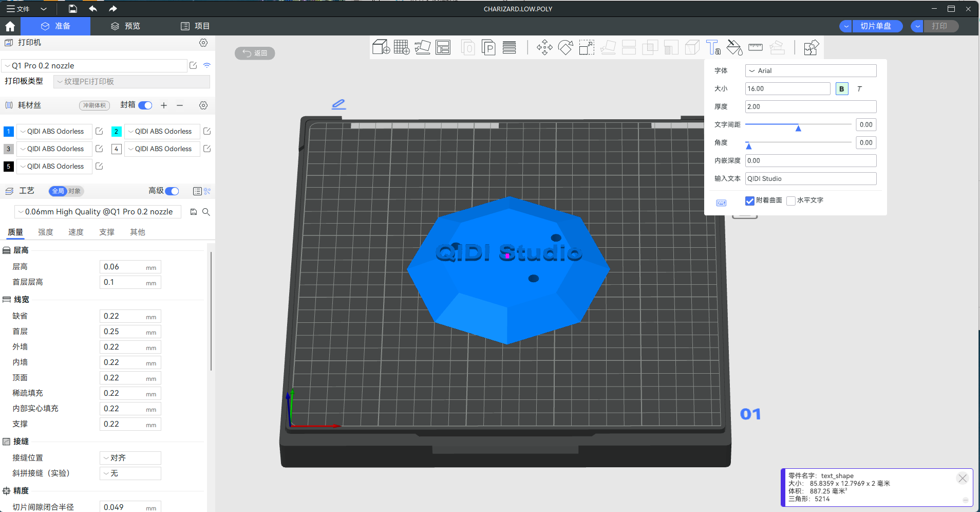Image resolution: width=980 pixels, height=512 pixels.
Task: Switch to the 预览 preview tab
Action: pos(126,26)
